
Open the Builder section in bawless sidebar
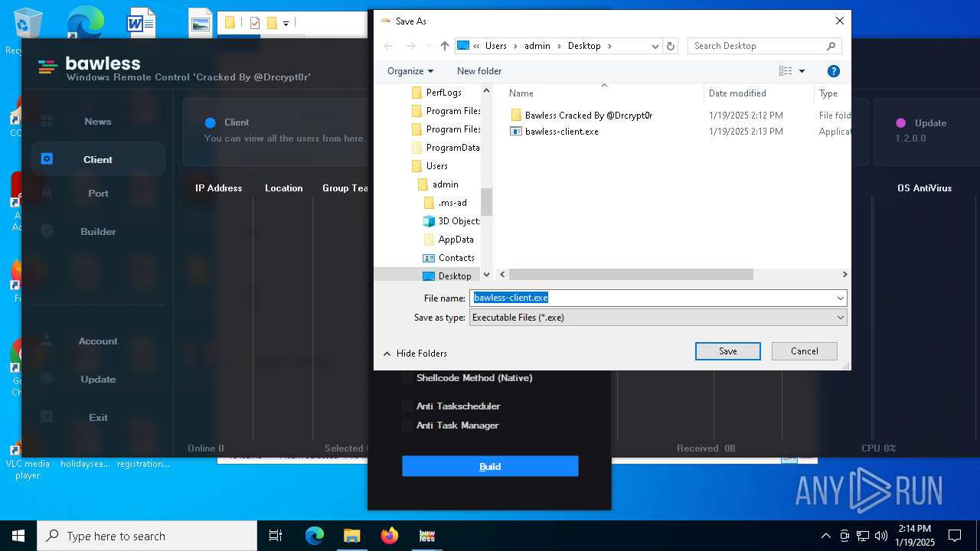point(97,231)
